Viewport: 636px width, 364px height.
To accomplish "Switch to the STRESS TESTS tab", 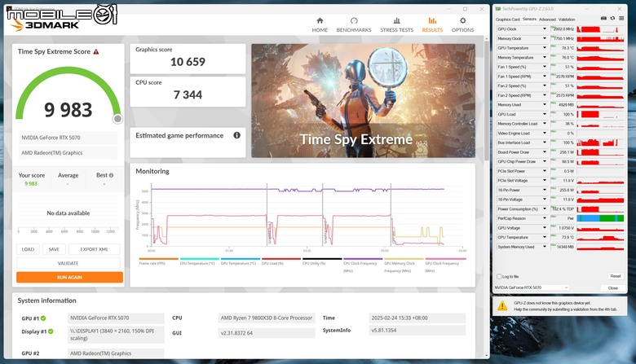I will coord(397,25).
